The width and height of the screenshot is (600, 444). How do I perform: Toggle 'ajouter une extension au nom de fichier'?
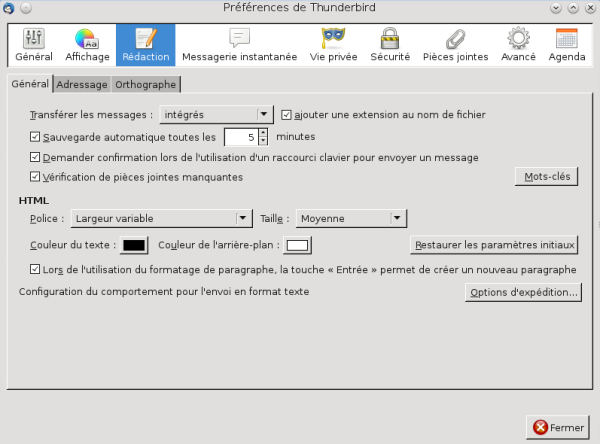(x=288, y=114)
